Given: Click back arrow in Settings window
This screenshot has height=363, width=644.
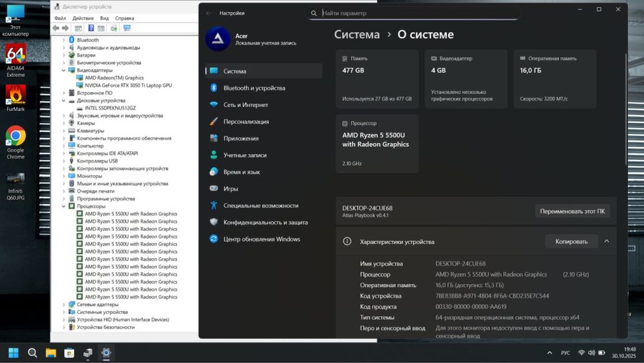Looking at the screenshot, I should (209, 13).
